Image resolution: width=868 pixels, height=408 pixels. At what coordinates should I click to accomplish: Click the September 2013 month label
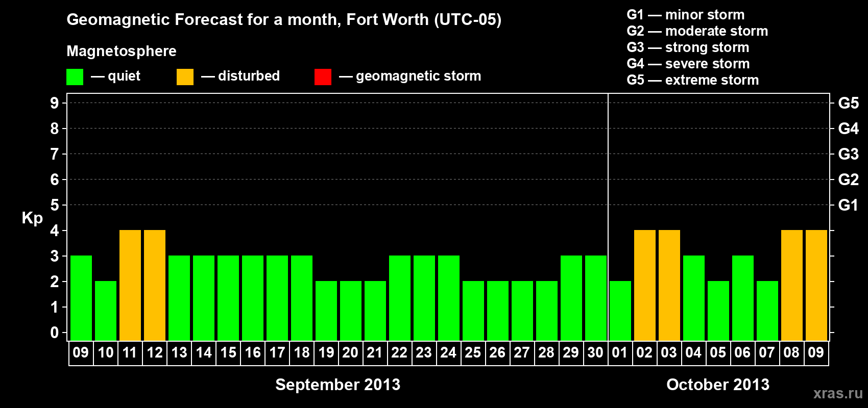[338, 385]
